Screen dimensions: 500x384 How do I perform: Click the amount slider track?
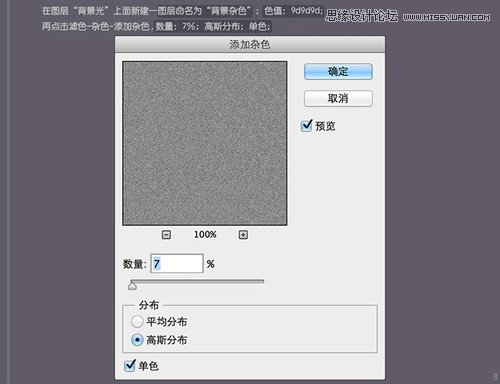[197, 282]
